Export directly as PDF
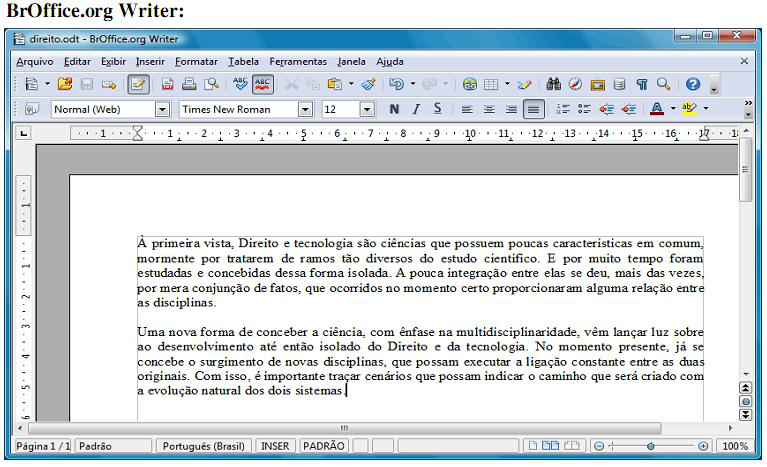767x467 pixels. click(x=167, y=85)
